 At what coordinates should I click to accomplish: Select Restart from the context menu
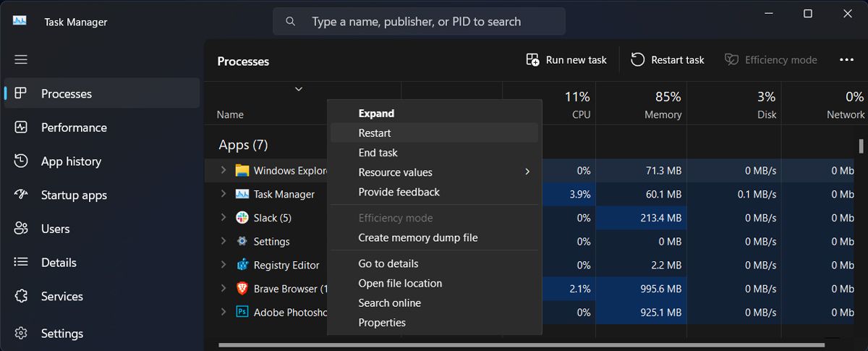(x=375, y=133)
